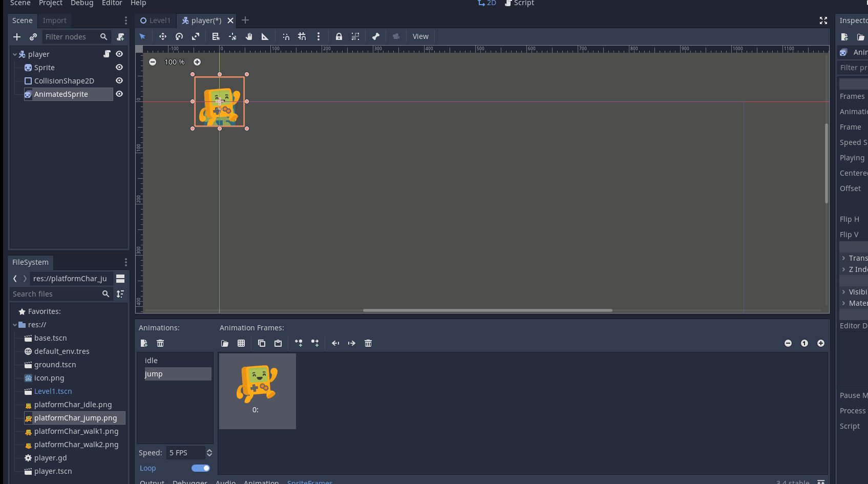Screen dimensions: 868x484
Task: Toggle visibility of player node
Action: (119, 54)
